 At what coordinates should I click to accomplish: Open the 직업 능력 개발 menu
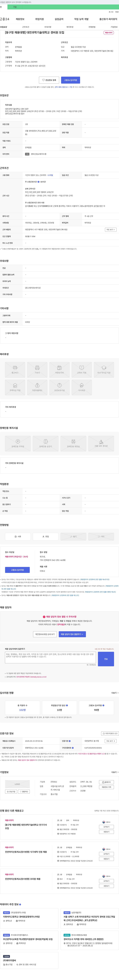pos(81,19)
